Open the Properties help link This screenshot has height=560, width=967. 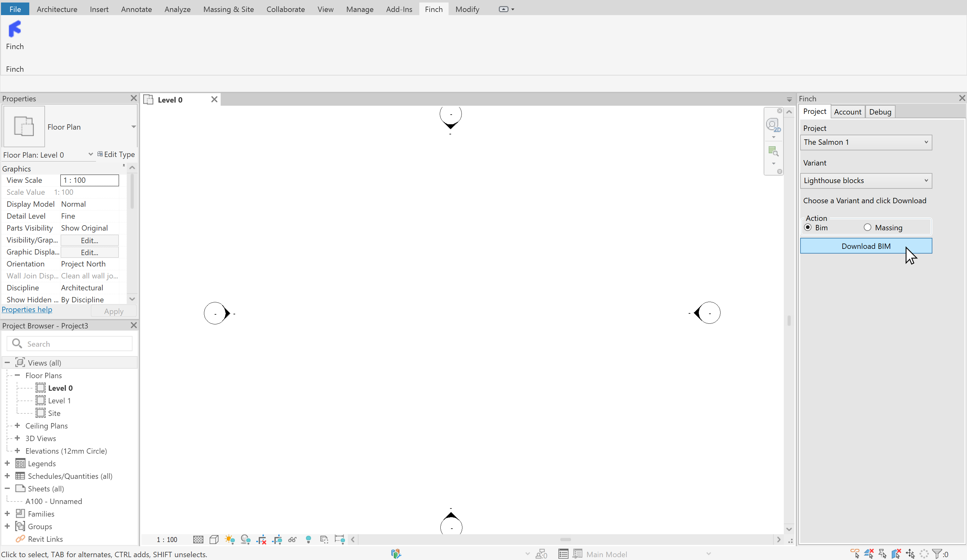27,310
